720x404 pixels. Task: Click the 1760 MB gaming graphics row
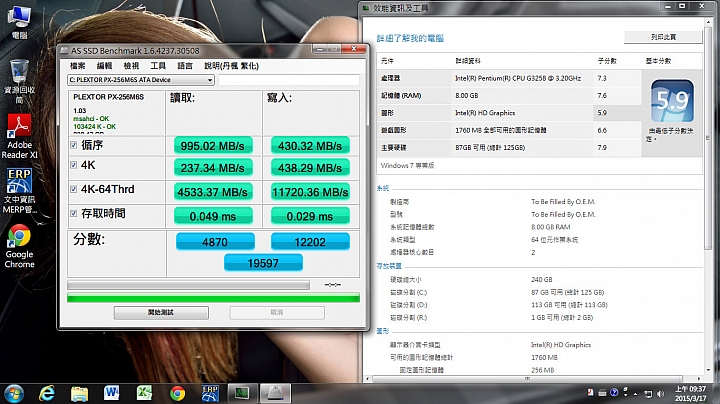point(509,130)
